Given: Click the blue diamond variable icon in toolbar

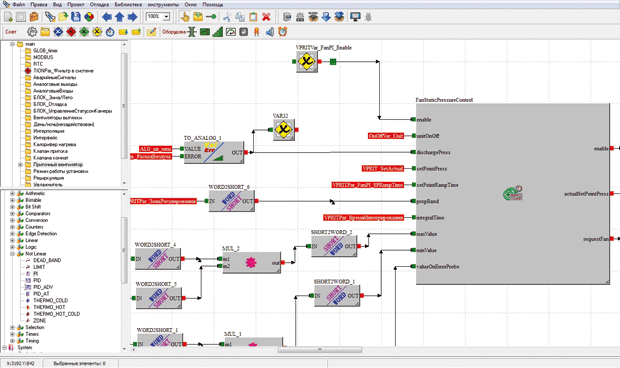Looking at the screenshot, I should click(58, 32).
